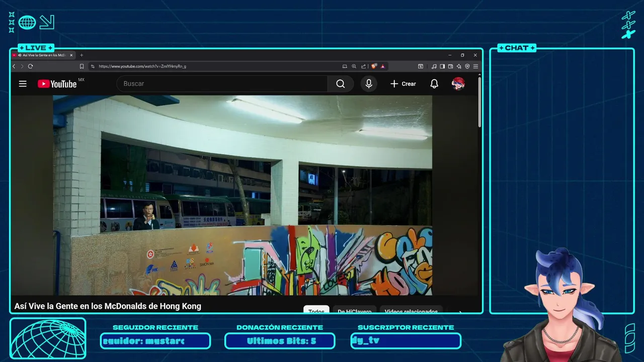Open the Brave Rewards triangle icon
The height and width of the screenshot is (362, 644).
(383, 66)
